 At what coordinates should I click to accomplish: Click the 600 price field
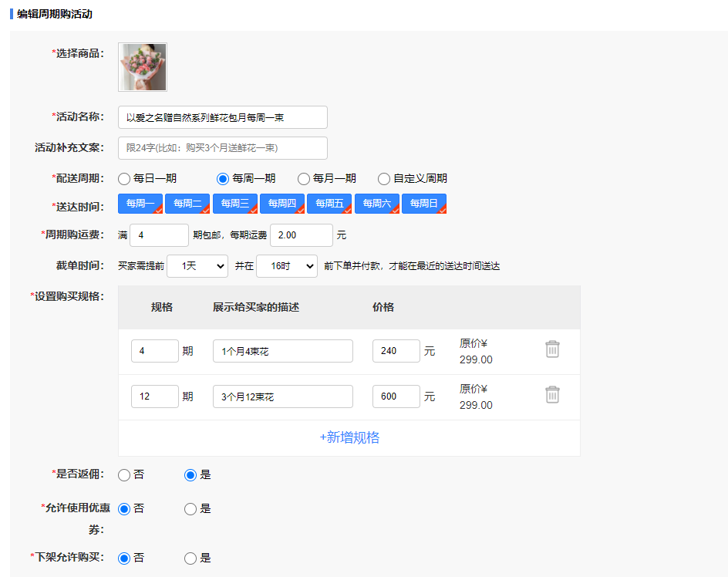point(396,396)
